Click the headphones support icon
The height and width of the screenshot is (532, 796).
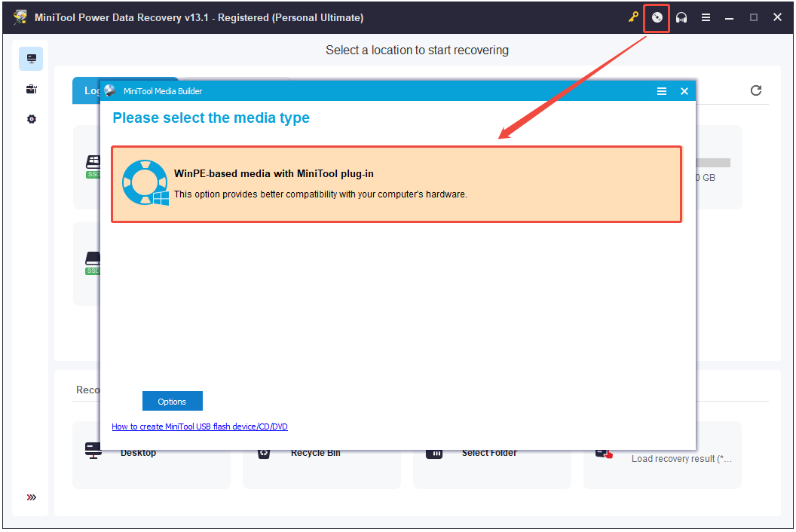click(x=681, y=18)
